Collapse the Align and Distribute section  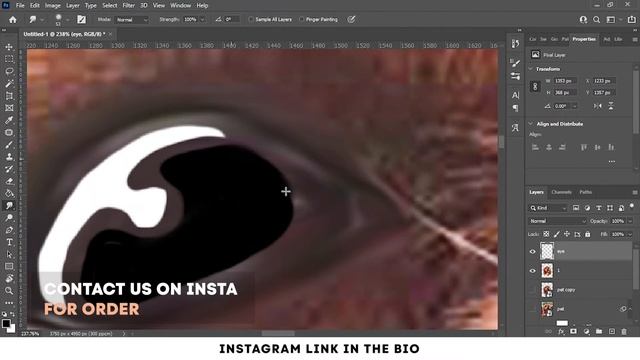[531, 124]
